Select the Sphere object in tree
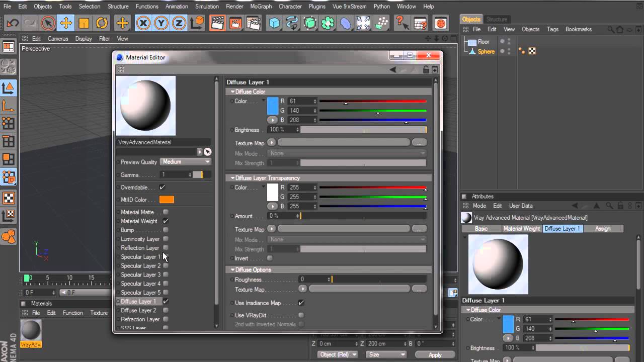Screen dimensions: 644x362 point(486,51)
